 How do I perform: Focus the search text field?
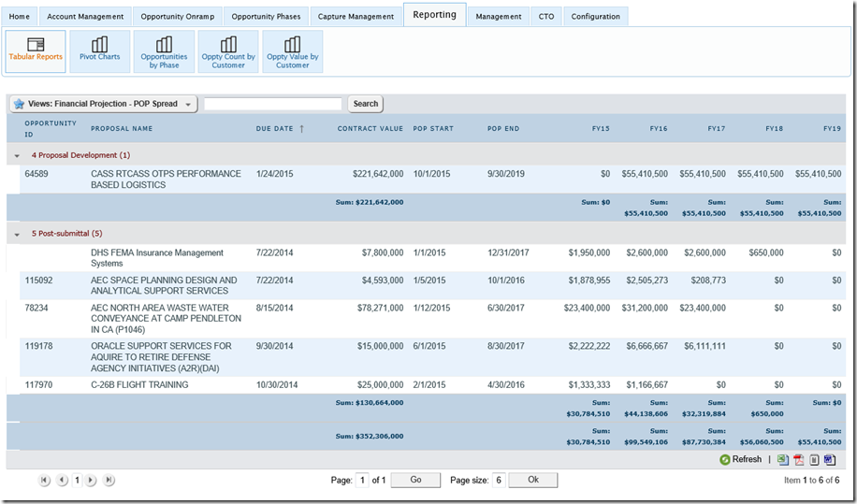(273, 104)
